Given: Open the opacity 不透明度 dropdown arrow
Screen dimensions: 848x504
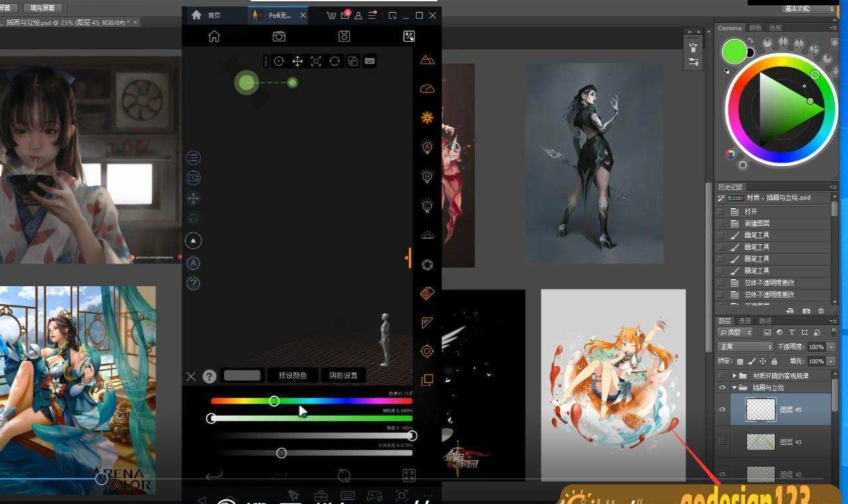Looking at the screenshot, I should [831, 347].
